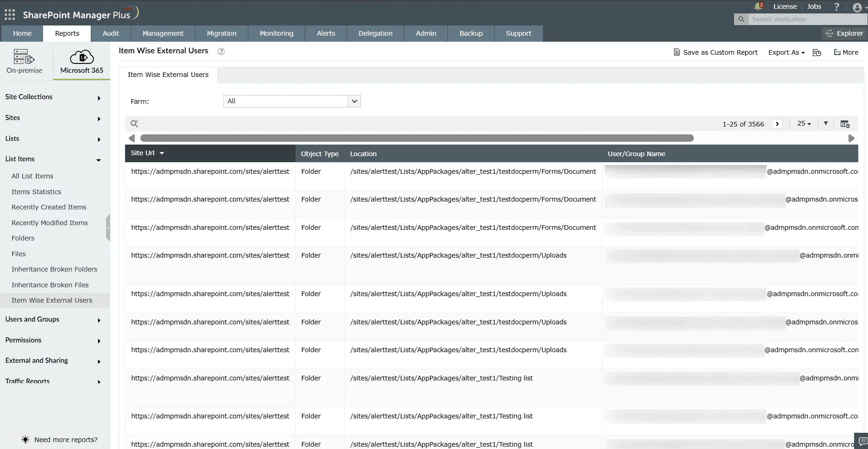The image size is (868, 449).
Task: Change rows per page dropdown 25
Action: pyautogui.click(x=804, y=123)
